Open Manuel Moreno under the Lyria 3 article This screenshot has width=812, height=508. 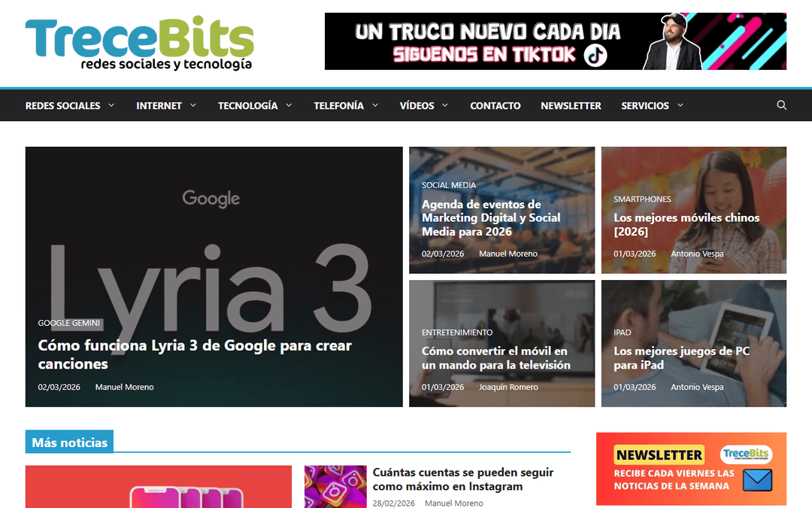124,387
